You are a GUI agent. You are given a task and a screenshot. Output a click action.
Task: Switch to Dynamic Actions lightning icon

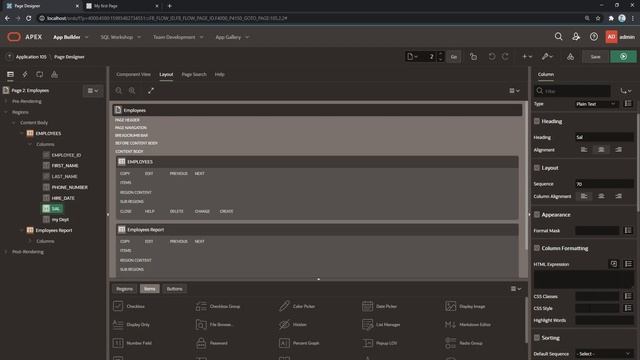pyautogui.click(x=25, y=74)
